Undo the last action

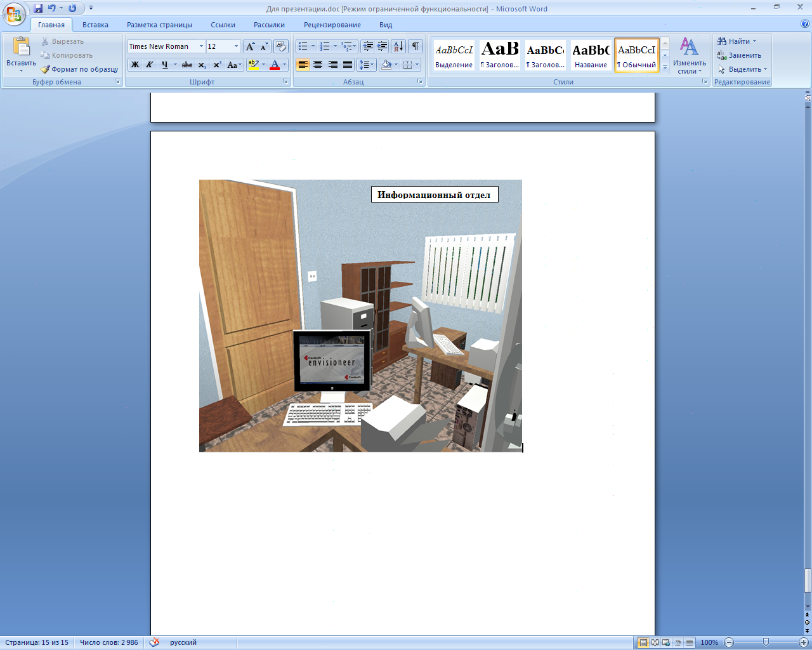click(52, 8)
